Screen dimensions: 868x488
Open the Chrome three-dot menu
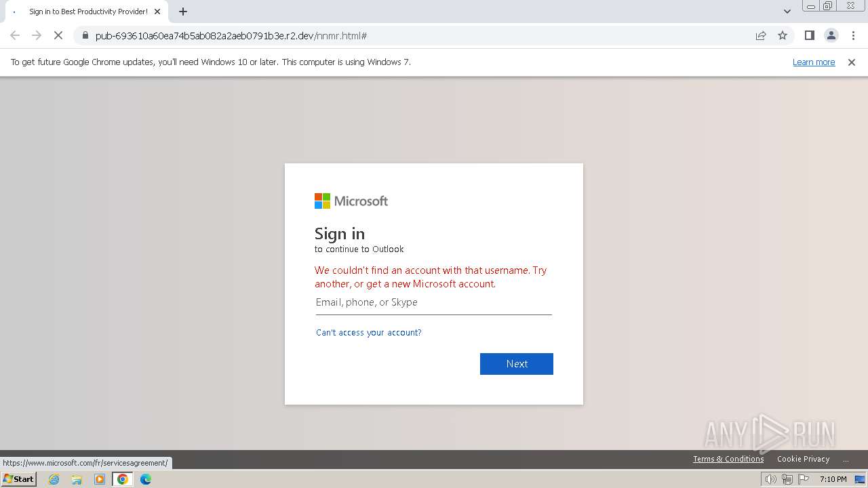853,35
